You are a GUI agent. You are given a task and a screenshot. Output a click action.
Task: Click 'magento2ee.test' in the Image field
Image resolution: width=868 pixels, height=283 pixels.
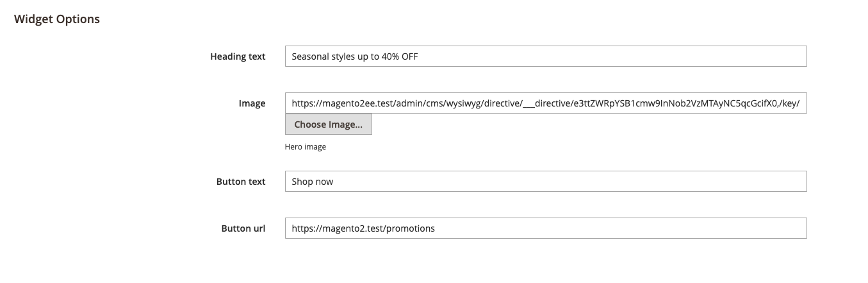click(x=357, y=103)
